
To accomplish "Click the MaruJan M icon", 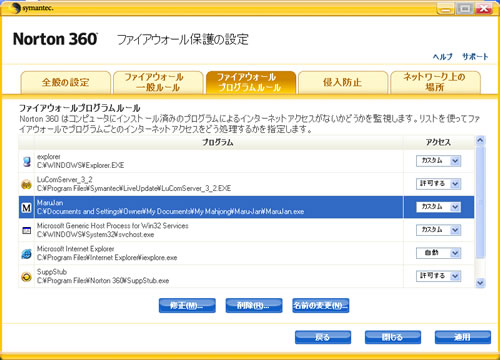I will [x=27, y=207].
